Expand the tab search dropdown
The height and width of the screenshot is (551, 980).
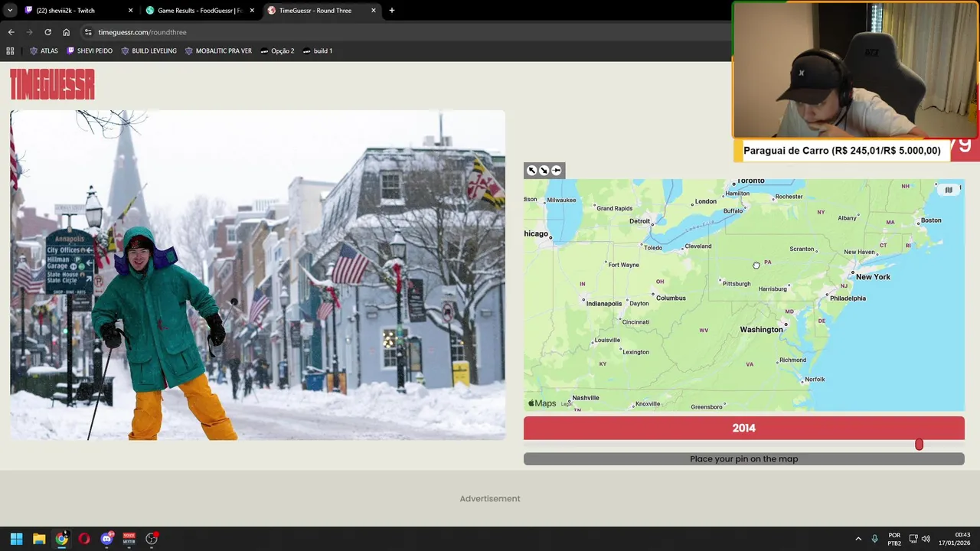click(9, 11)
